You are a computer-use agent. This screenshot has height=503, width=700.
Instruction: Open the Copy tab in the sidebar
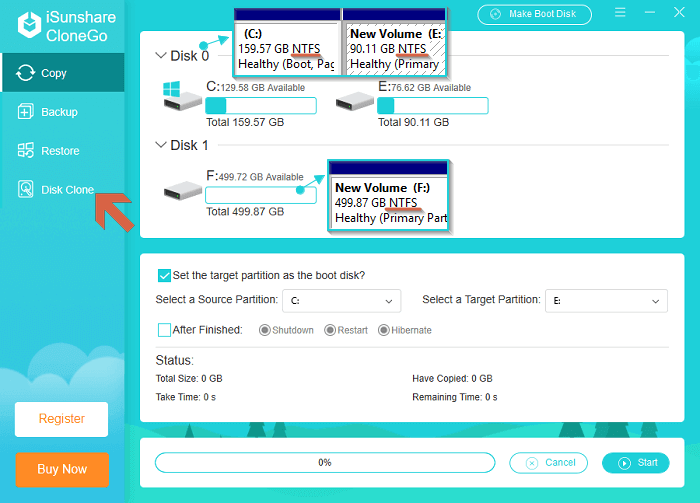[63, 73]
